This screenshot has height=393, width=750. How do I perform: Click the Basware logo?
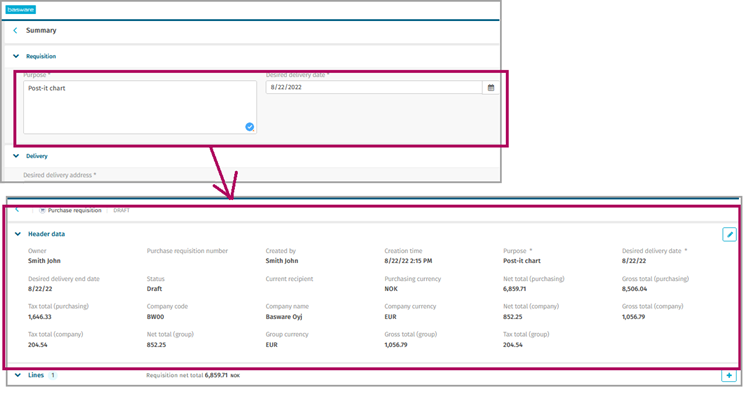tap(21, 10)
